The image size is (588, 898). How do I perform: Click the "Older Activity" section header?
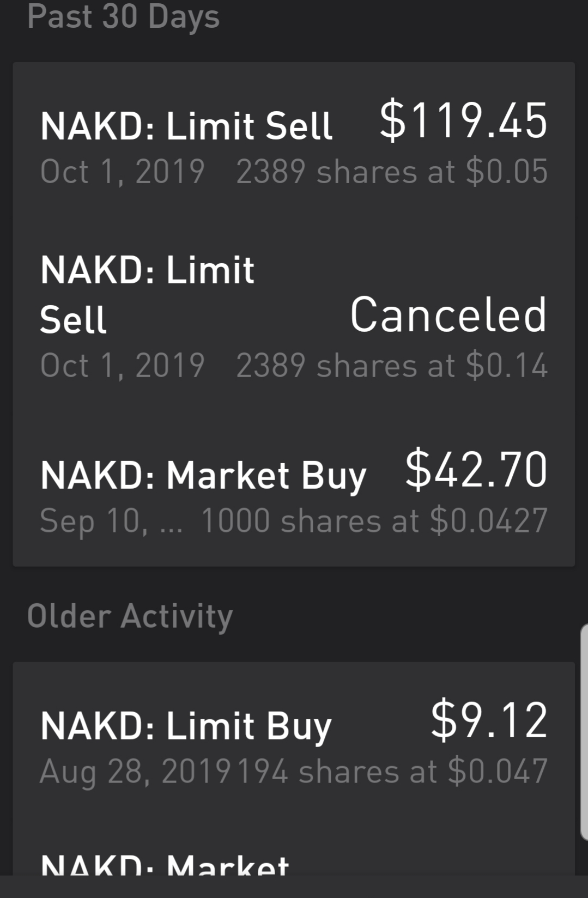point(130,616)
